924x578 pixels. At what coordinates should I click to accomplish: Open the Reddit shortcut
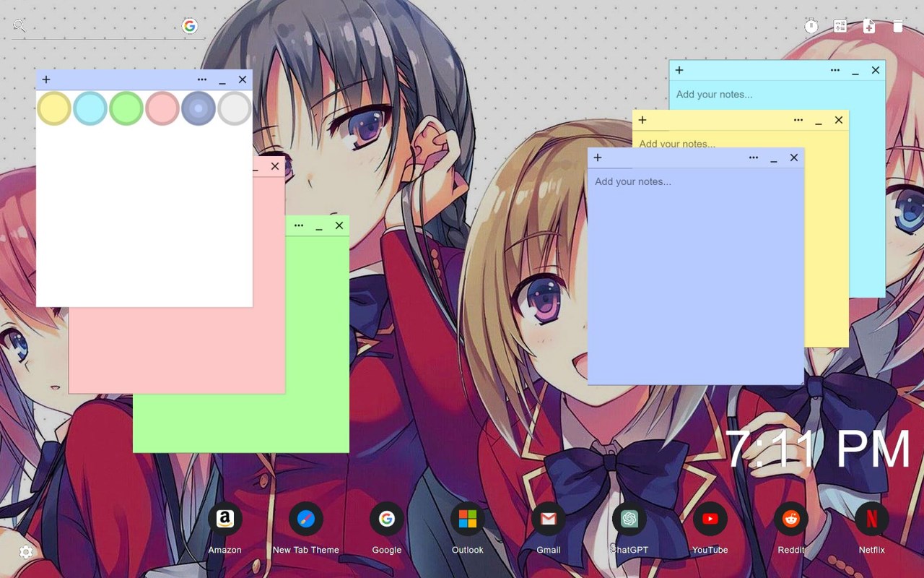[791, 519]
